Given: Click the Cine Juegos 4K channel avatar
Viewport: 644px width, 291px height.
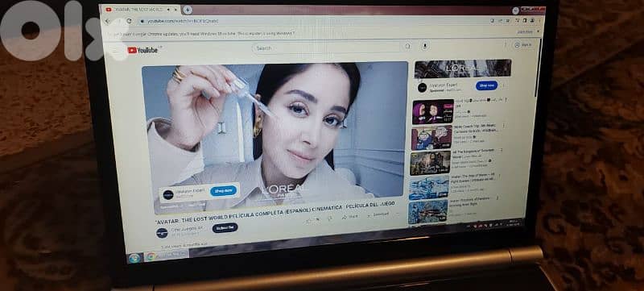Looking at the screenshot, I should [x=162, y=233].
